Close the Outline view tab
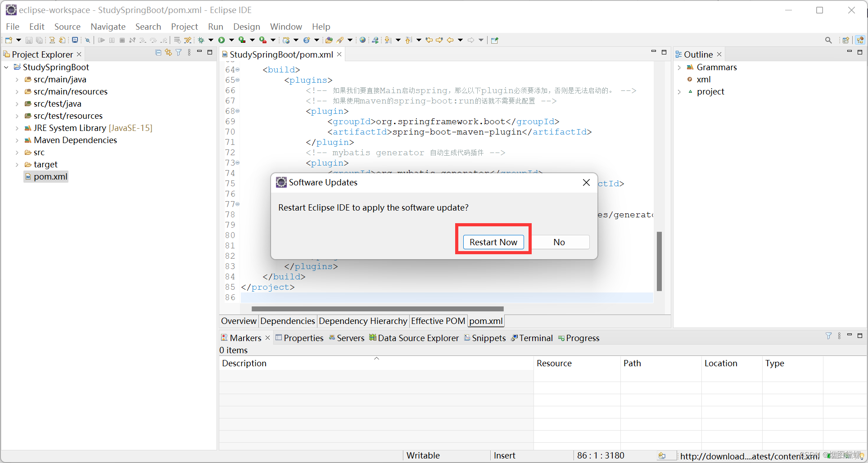The height and width of the screenshot is (463, 868). pyautogui.click(x=719, y=54)
